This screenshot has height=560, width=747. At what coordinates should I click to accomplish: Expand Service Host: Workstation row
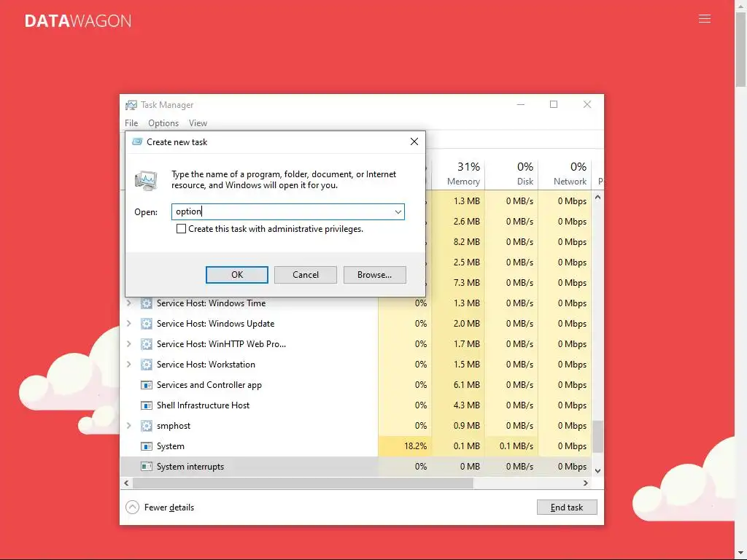pyautogui.click(x=128, y=365)
